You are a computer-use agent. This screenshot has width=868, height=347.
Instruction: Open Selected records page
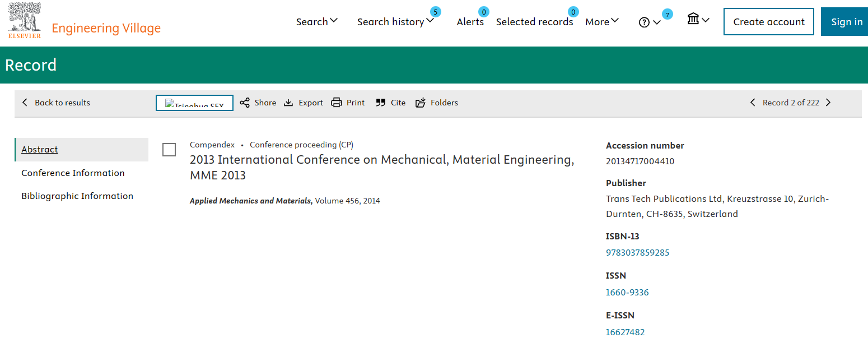coord(534,21)
